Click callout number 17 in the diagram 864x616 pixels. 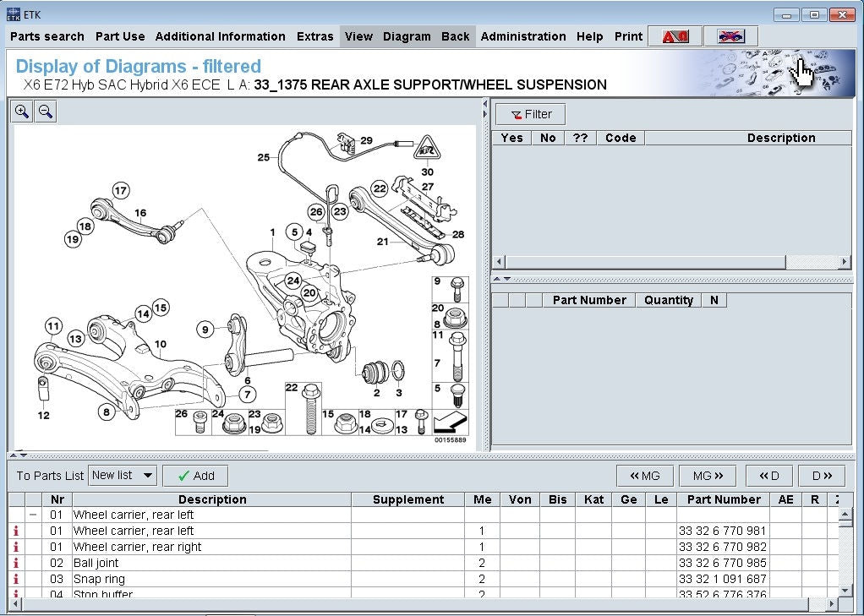coord(121,191)
